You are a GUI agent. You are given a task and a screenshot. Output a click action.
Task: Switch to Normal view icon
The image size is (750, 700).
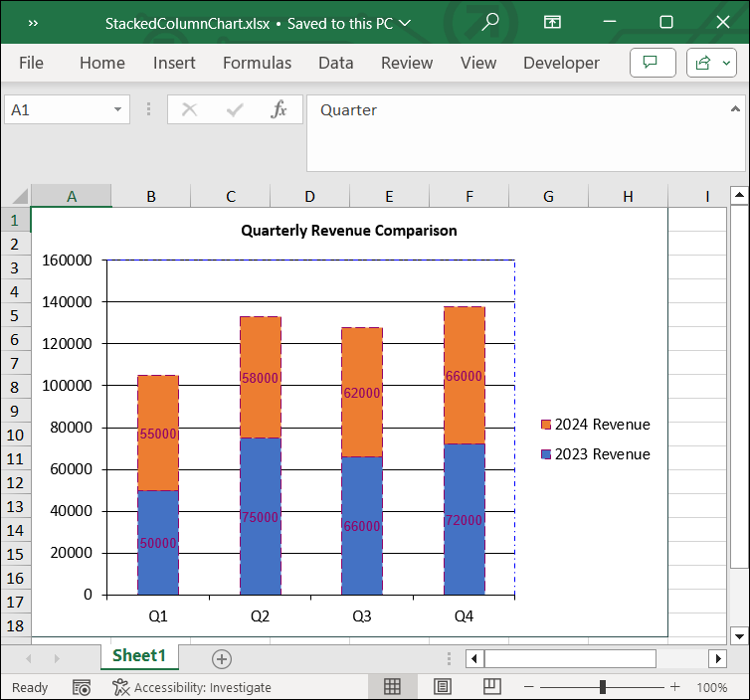pos(392,687)
